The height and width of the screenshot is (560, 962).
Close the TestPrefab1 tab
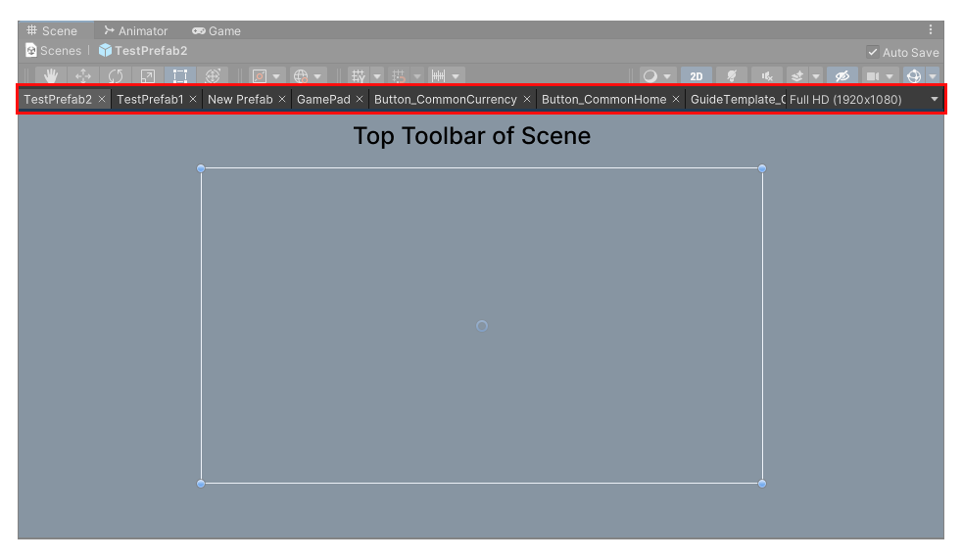point(193,99)
